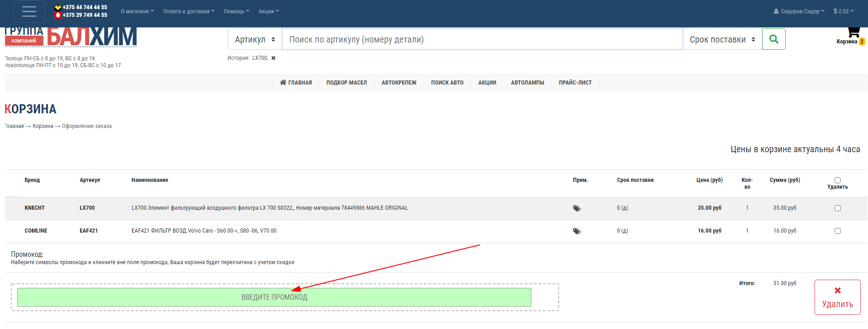Click the green search magnifier button
Screen dimensions: 868x329
(x=773, y=39)
